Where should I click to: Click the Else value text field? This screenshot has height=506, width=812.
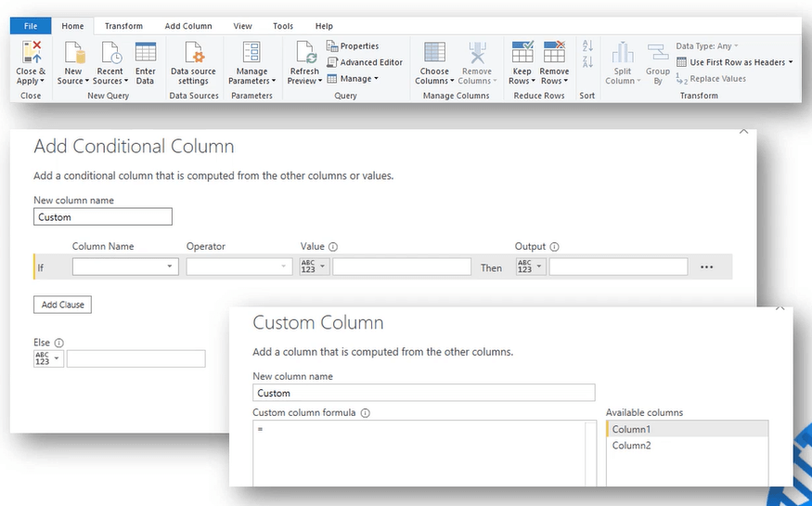tap(135, 358)
